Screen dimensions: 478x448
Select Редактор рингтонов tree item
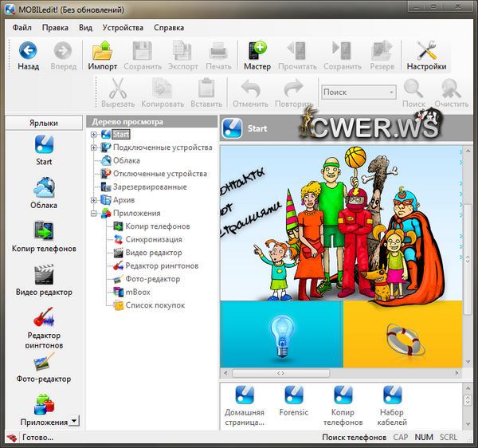(162, 266)
